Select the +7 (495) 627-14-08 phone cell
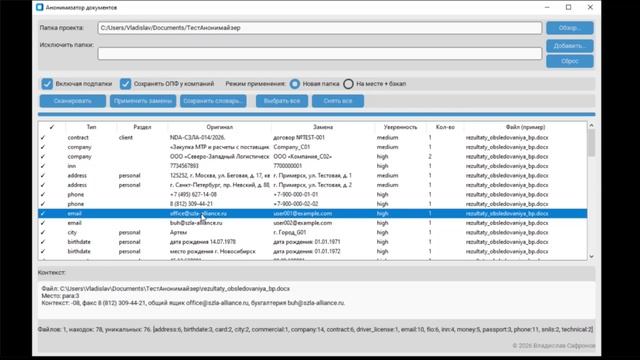Viewport: 640px width, 360px height. (193, 194)
